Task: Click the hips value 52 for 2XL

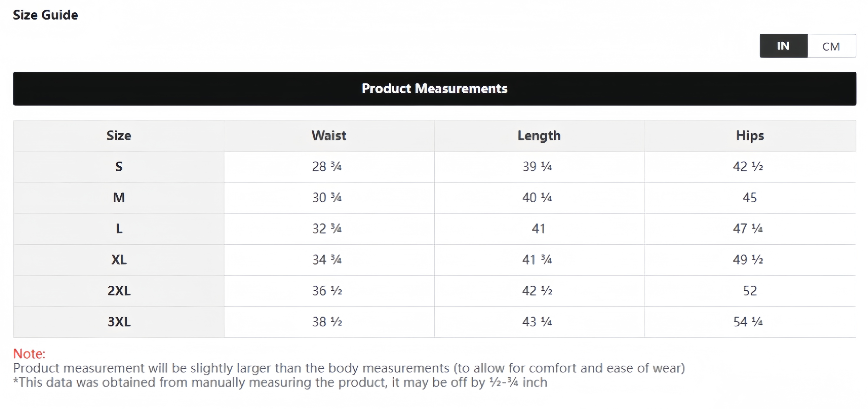Action: coord(750,291)
